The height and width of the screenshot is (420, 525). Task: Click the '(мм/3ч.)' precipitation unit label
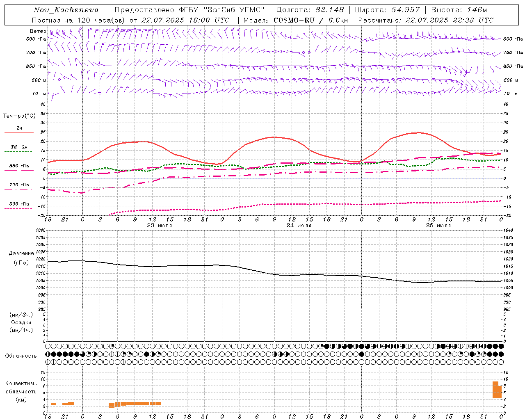(x=21, y=315)
